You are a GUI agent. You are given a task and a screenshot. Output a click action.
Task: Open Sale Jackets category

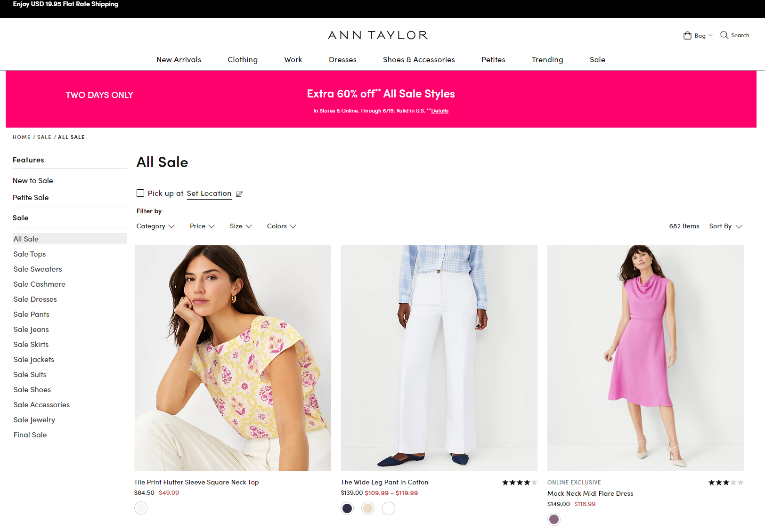[x=34, y=360]
